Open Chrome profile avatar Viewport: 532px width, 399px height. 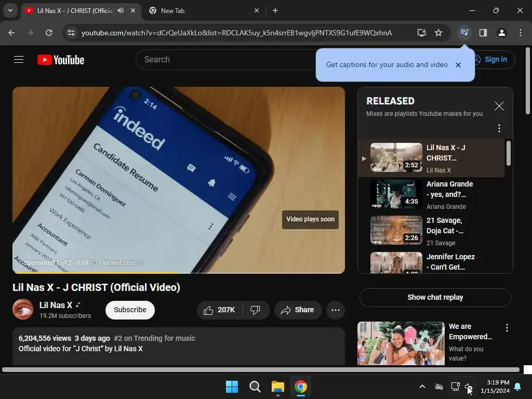(501, 33)
